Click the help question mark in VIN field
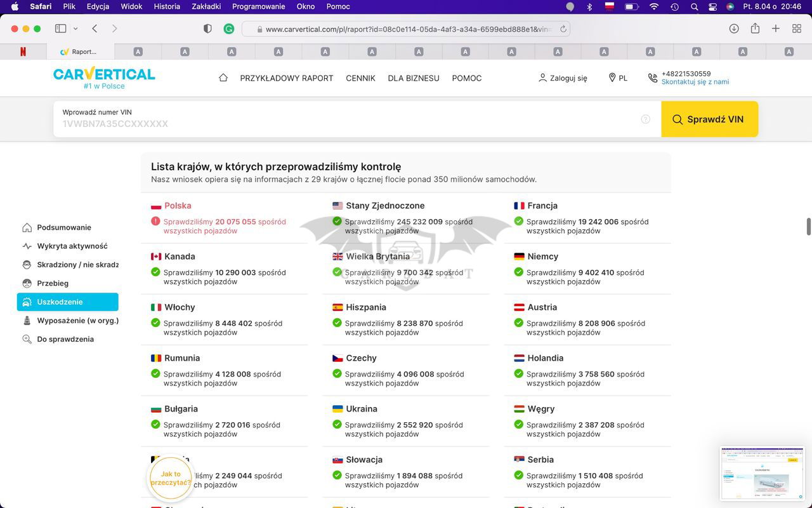 (x=645, y=119)
